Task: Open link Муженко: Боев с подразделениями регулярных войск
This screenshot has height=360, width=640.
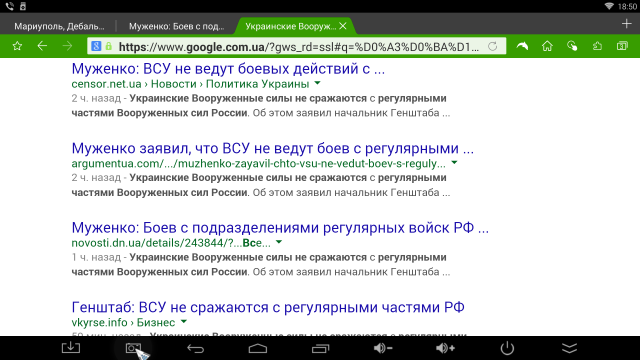Action: [x=280, y=228]
